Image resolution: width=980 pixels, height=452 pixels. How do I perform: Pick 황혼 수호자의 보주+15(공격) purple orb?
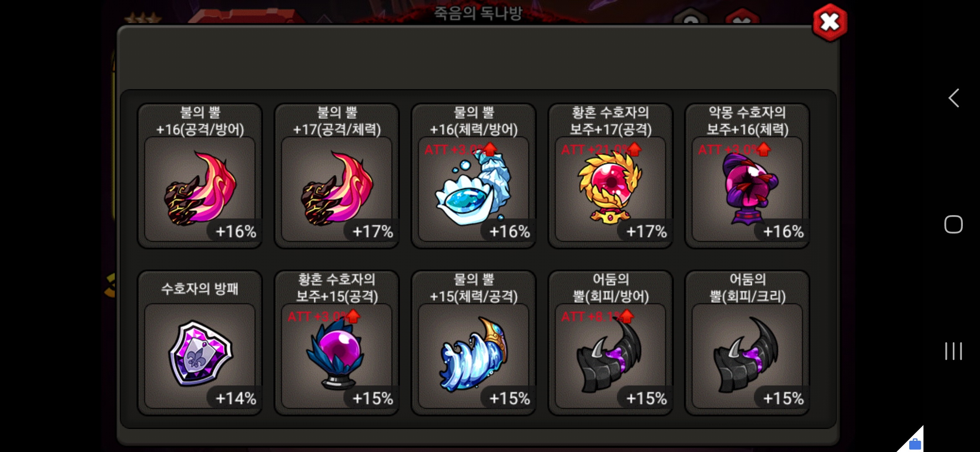(x=337, y=343)
